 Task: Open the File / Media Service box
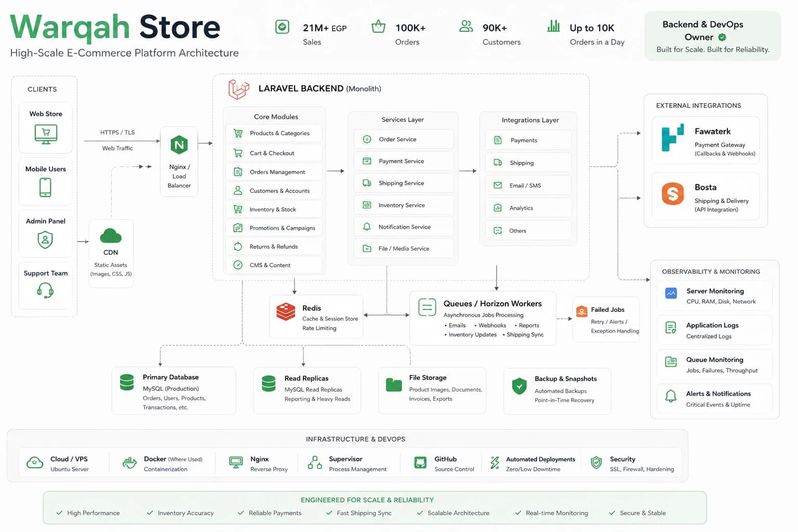coord(404,248)
